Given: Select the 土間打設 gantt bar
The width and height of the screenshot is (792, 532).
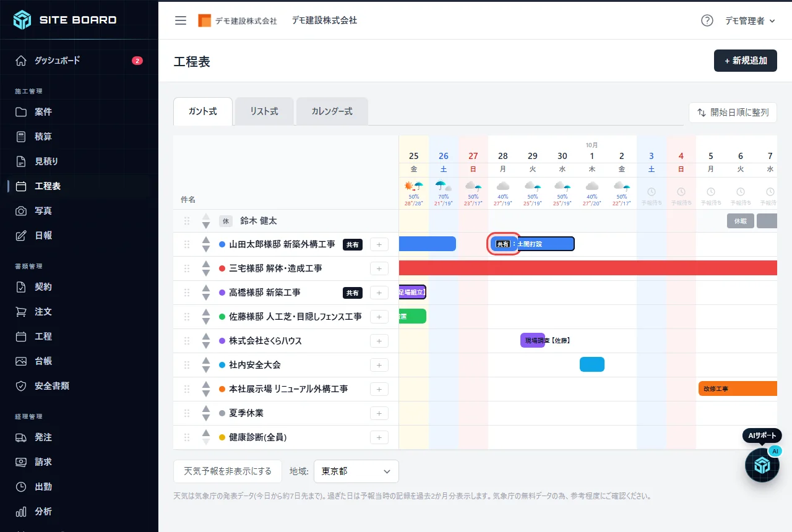Looking at the screenshot, I should tap(533, 244).
